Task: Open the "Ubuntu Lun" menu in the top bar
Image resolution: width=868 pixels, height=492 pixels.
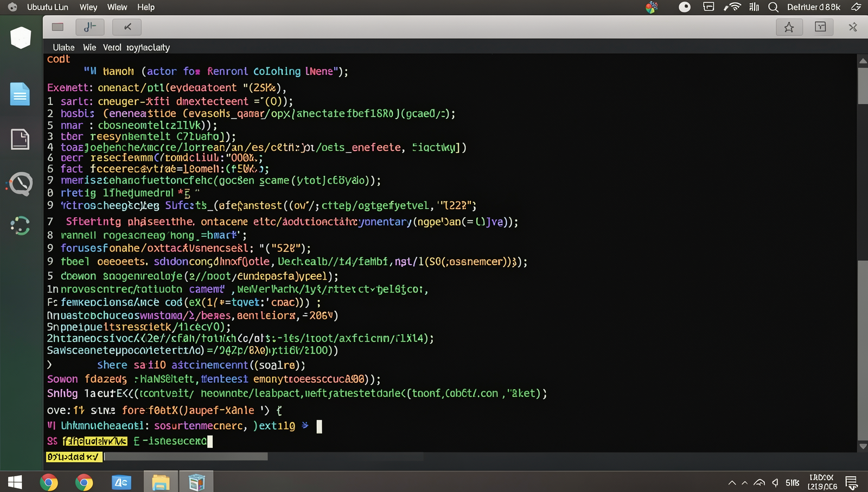Action: click(x=48, y=7)
